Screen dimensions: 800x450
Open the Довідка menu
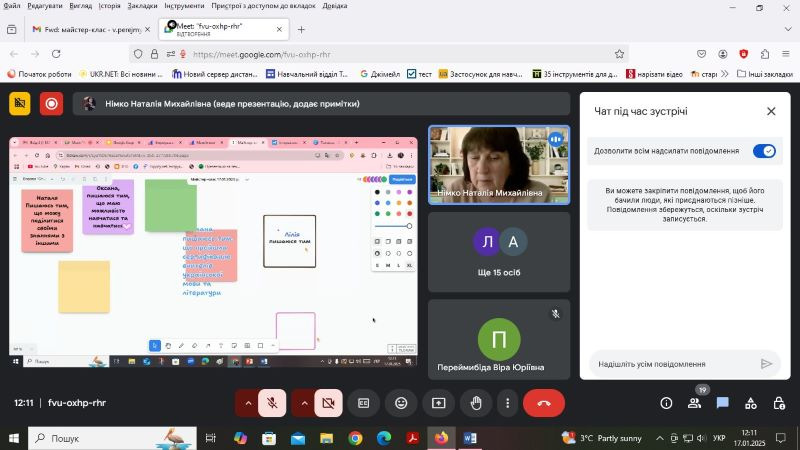pos(335,6)
